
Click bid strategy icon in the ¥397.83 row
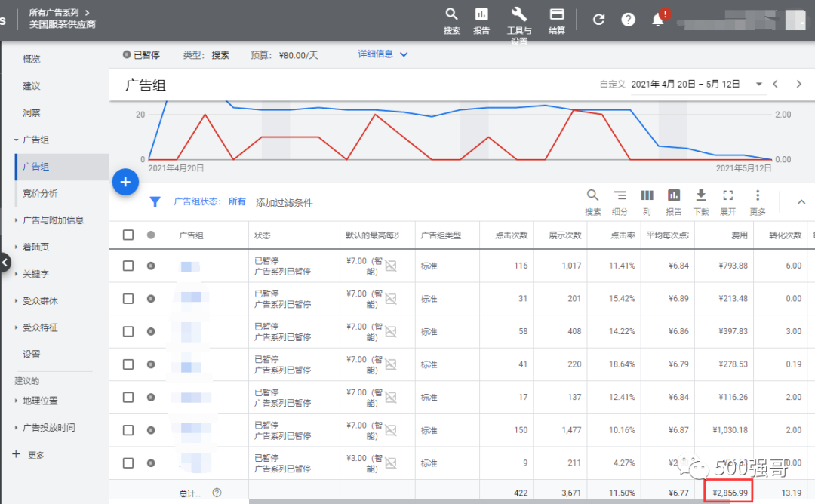(x=391, y=331)
